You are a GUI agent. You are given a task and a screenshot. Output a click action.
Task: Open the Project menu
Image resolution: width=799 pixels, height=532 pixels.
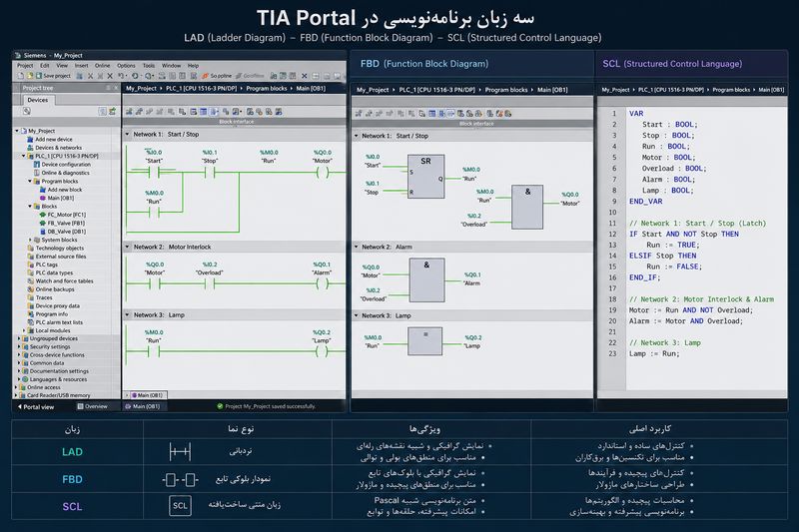[25, 66]
